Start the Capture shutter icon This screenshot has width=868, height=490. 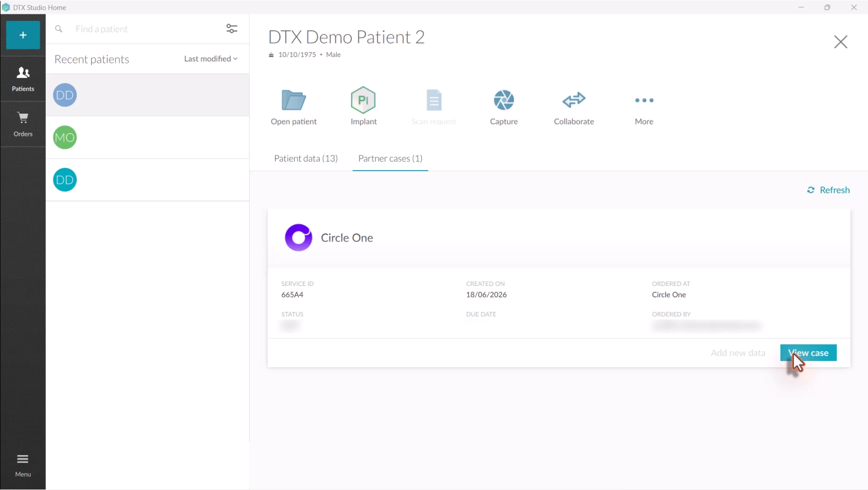(x=504, y=100)
